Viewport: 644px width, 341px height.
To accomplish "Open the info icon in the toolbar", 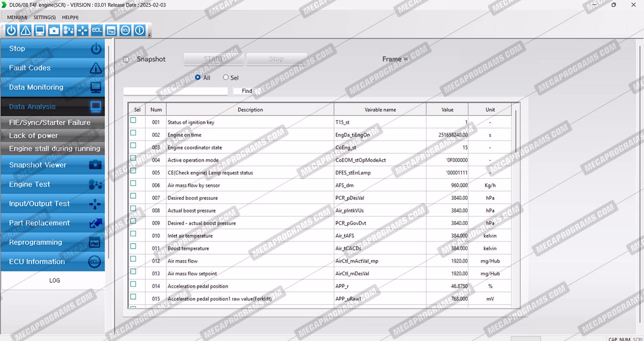I will (x=140, y=30).
